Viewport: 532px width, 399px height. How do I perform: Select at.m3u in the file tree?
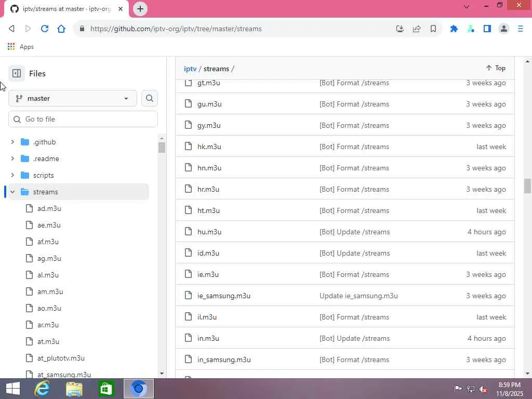tap(48, 341)
